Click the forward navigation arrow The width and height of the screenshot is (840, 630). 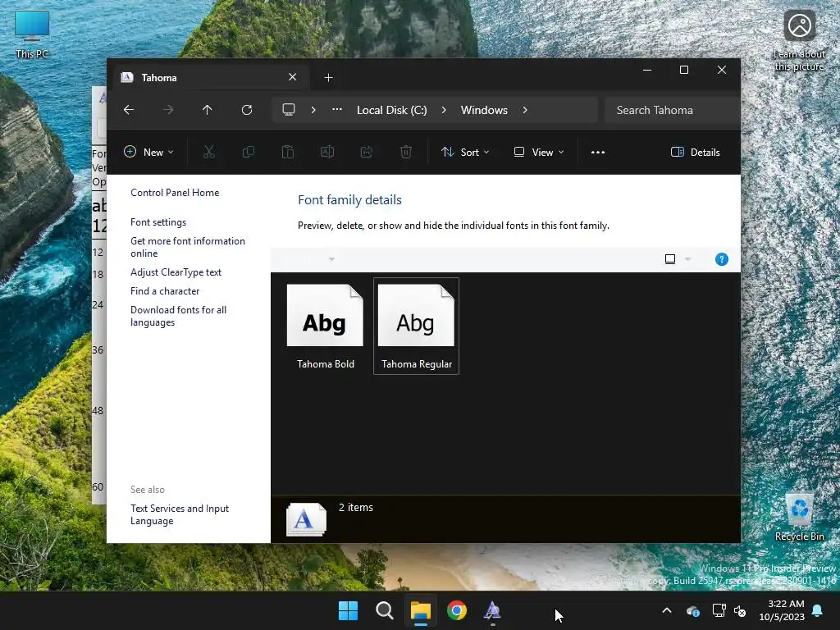167,110
